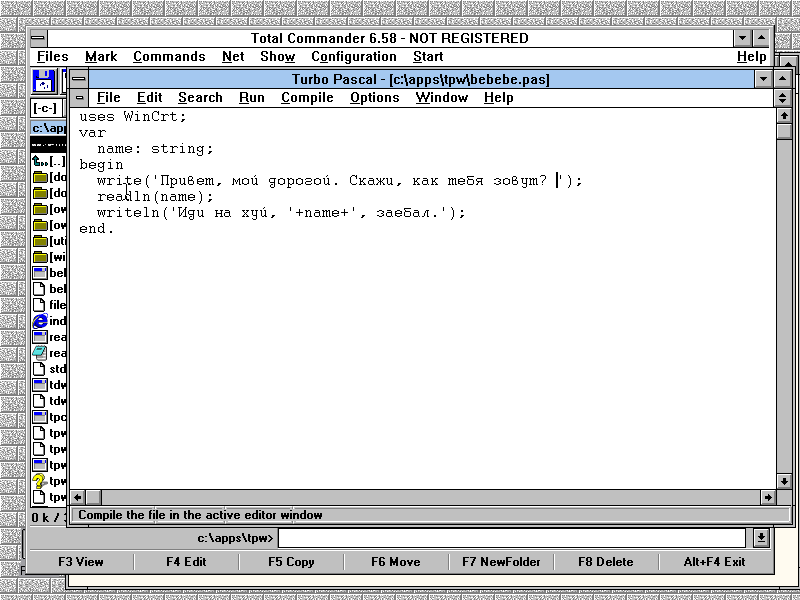This screenshot has height=600, width=800.
Task: Open the Options menu
Action: click(x=374, y=97)
